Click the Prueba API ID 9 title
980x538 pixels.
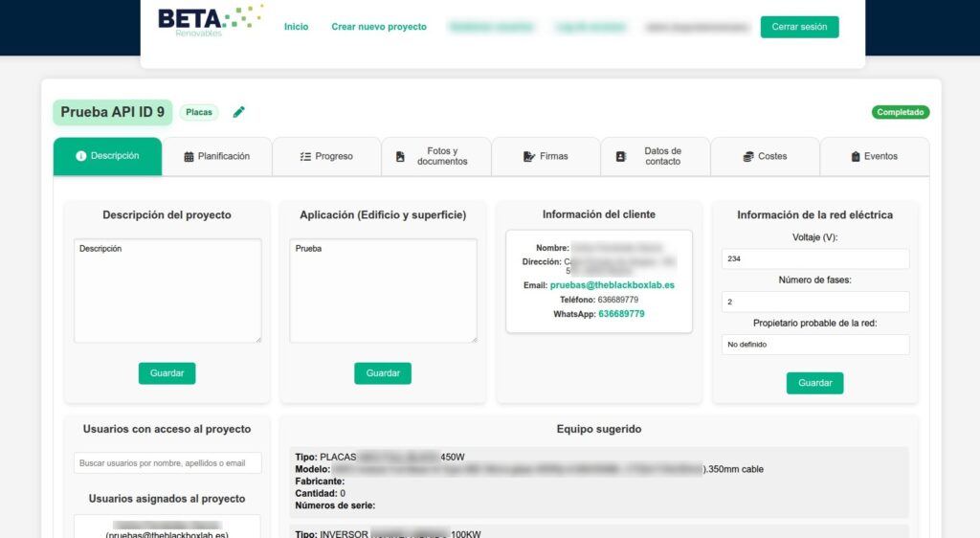click(x=113, y=112)
